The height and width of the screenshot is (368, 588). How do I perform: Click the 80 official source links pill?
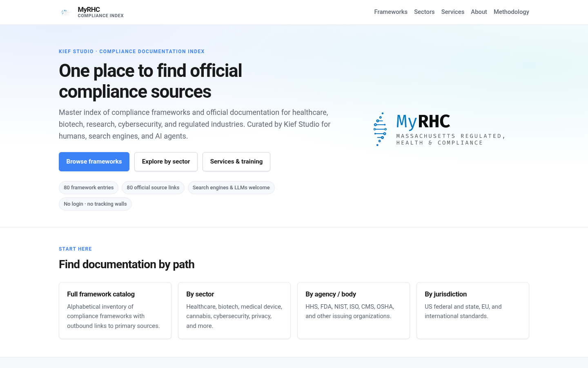point(153,188)
